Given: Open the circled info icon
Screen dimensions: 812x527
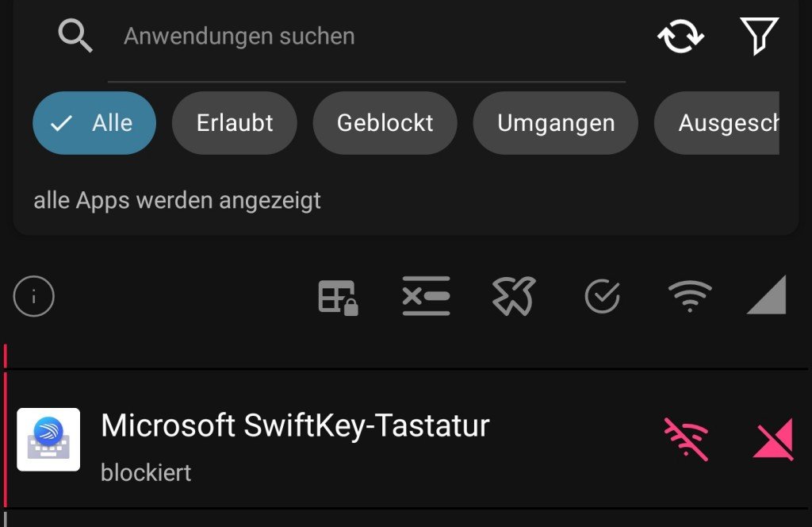Looking at the screenshot, I should pyautogui.click(x=34, y=297).
